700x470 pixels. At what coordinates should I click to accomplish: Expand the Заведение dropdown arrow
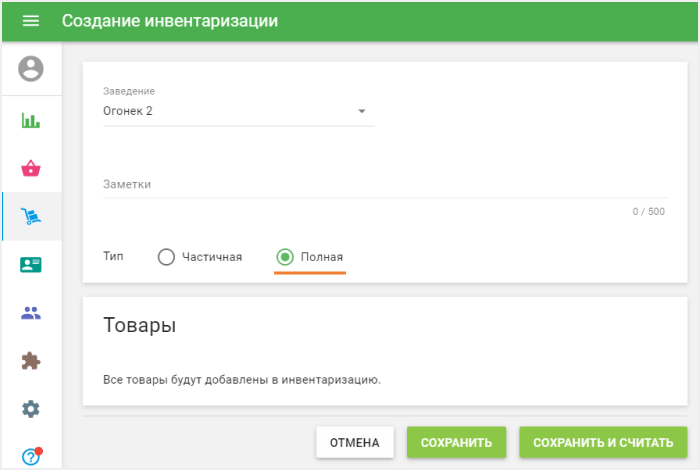362,111
